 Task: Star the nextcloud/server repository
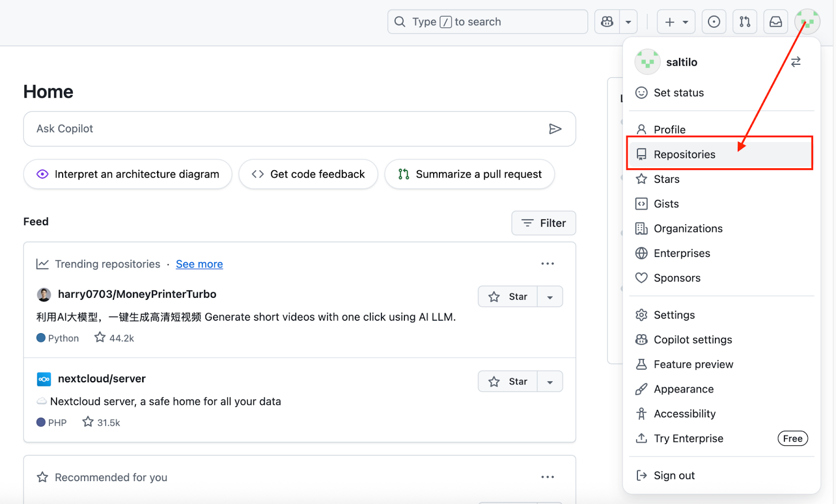[x=508, y=381]
